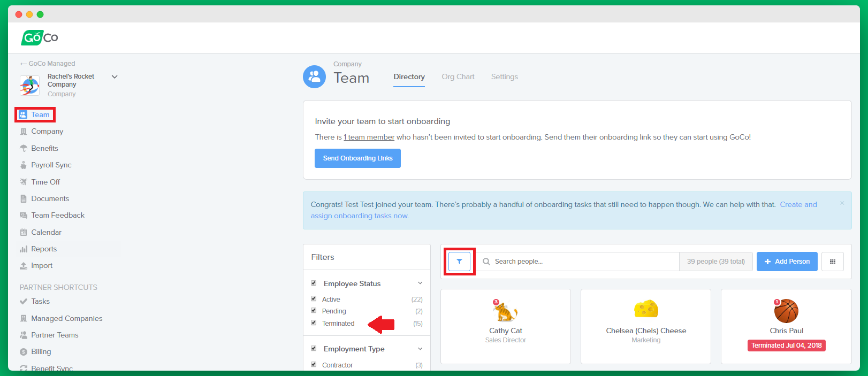Click the Search people input field
Screen dimensions: 868x376
(577, 262)
